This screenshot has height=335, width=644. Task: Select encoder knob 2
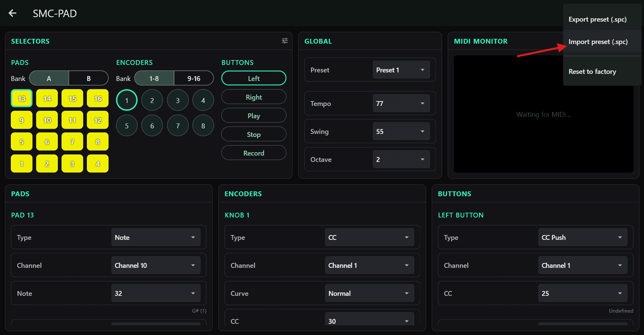tap(152, 100)
